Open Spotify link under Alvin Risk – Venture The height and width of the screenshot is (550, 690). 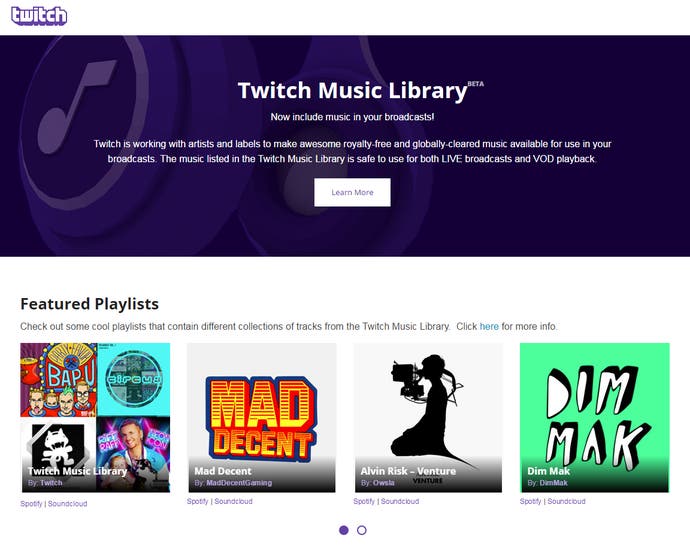click(x=364, y=501)
